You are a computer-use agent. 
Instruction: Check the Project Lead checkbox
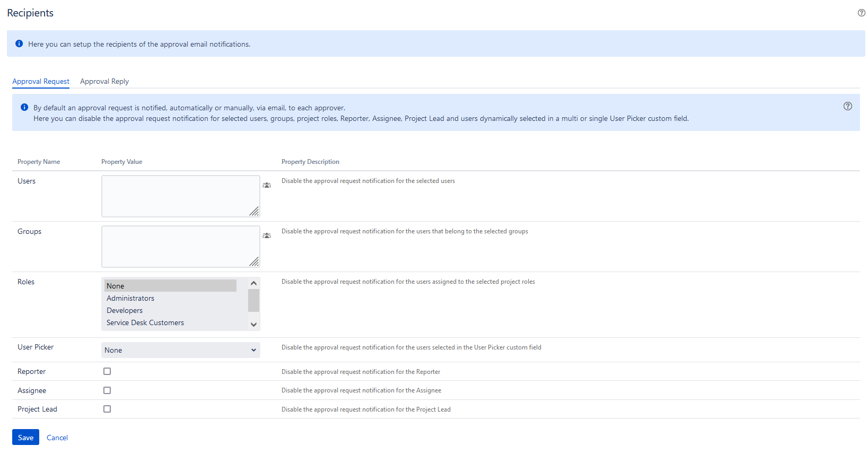tap(107, 409)
